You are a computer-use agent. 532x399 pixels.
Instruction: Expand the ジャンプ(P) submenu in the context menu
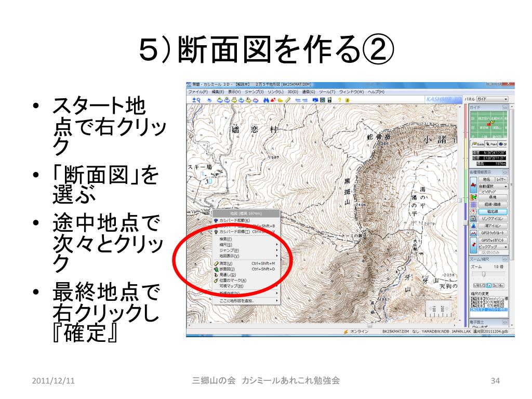[x=246, y=250]
